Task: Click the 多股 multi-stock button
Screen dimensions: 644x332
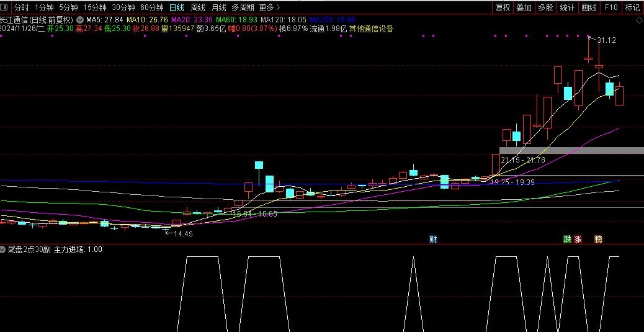Action: click(545, 7)
